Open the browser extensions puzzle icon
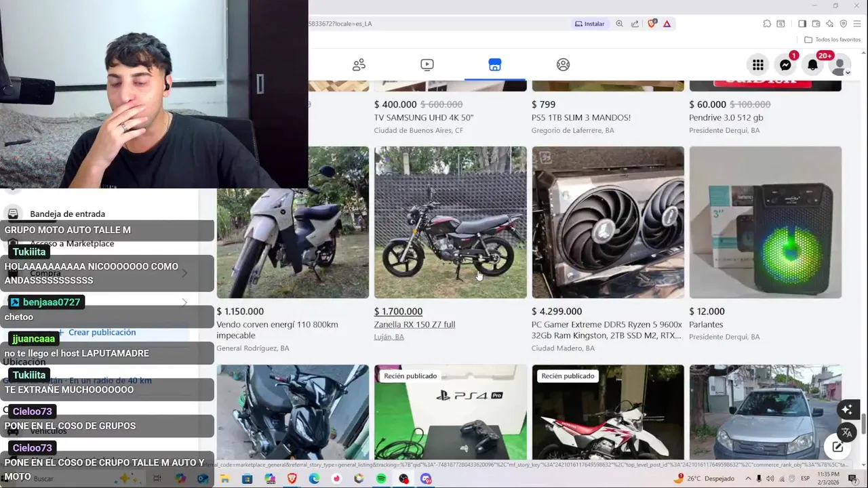The height and width of the screenshot is (488, 868). [x=767, y=24]
